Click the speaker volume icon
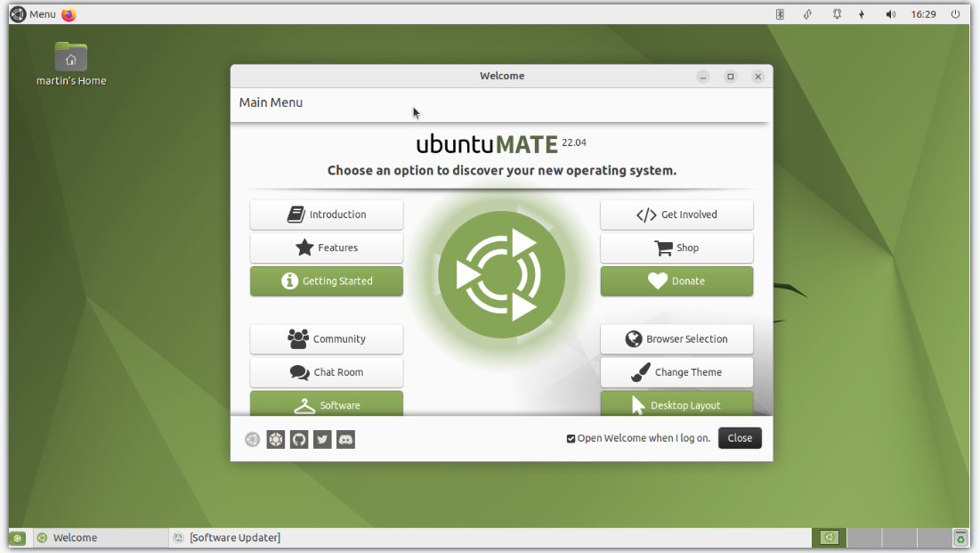 (x=890, y=14)
